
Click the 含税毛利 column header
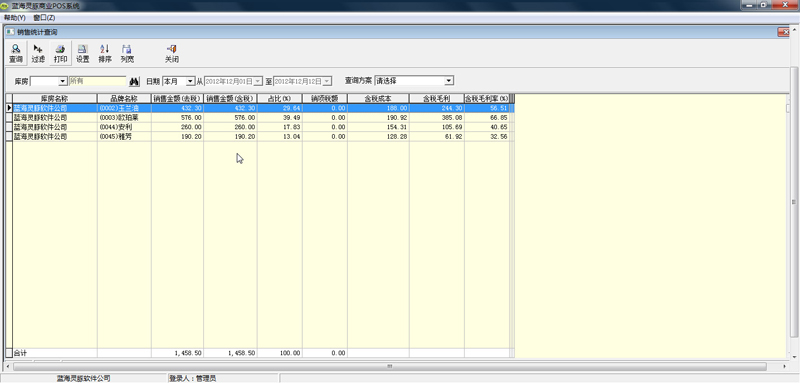(437, 98)
